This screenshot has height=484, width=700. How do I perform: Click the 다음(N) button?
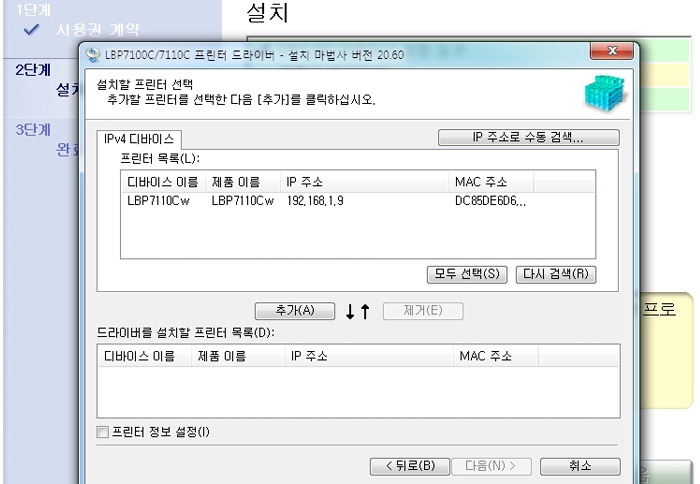[x=491, y=466]
